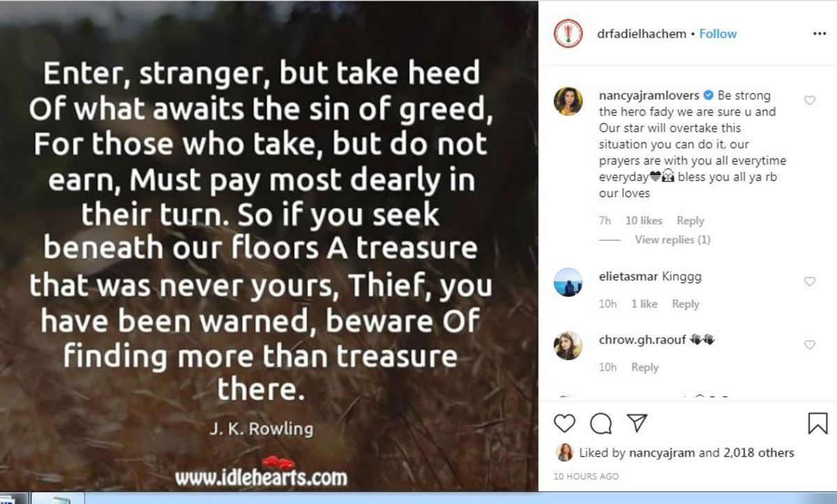This screenshot has width=837, height=504.
Task: Open the comment bubble icon
Action: pyautogui.click(x=601, y=423)
